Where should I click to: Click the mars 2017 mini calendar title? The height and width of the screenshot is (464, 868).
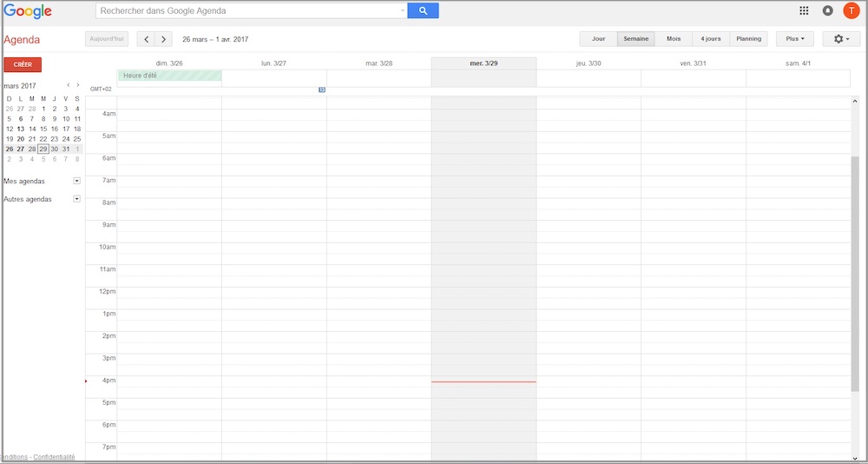click(20, 85)
